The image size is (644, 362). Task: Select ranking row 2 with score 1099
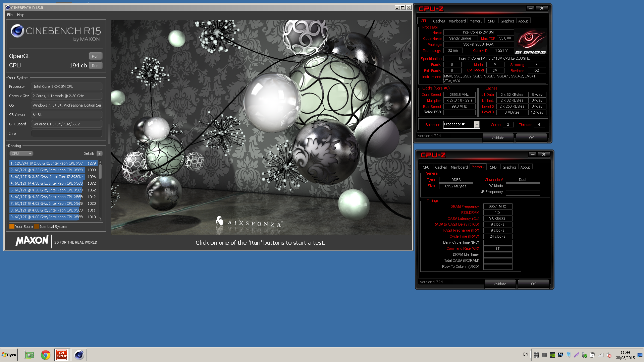[53, 170]
